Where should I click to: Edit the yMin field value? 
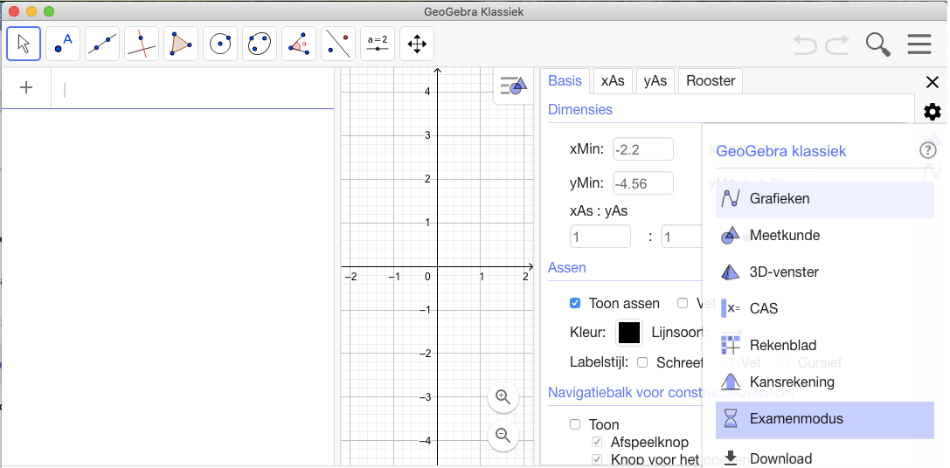643,183
